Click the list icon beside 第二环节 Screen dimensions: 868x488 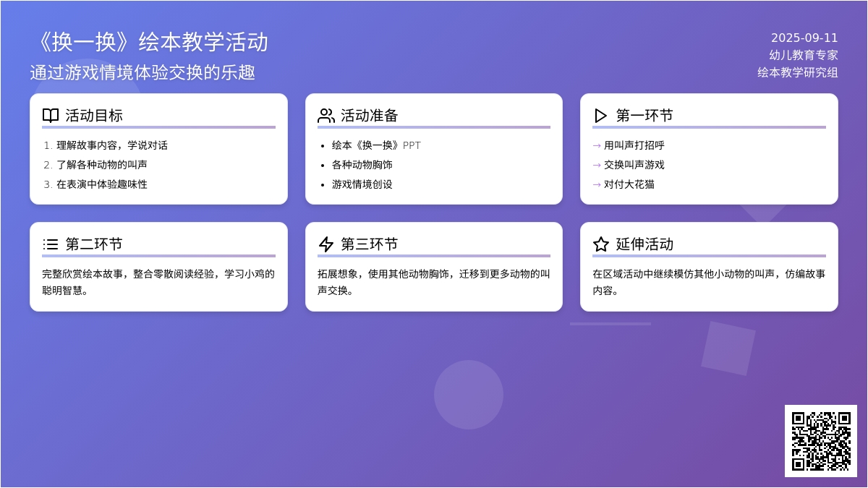pos(51,244)
